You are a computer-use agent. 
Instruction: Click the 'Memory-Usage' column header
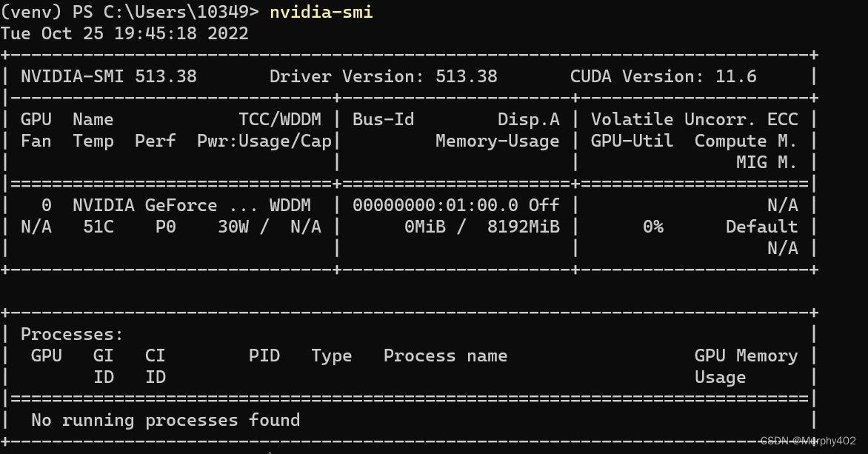(497, 141)
